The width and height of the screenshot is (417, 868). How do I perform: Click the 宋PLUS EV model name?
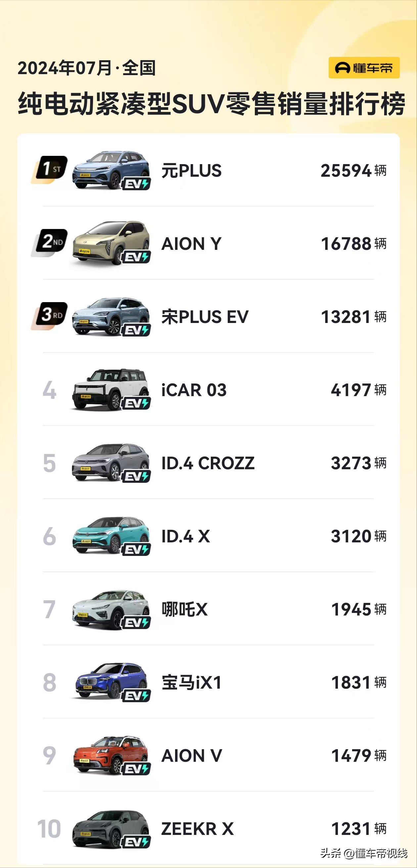click(205, 317)
